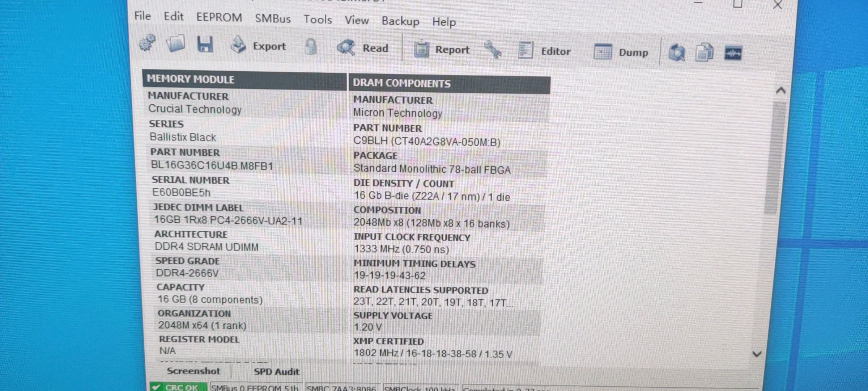The height and width of the screenshot is (391, 868).
Task: Open the Tools menu
Action: (318, 19)
